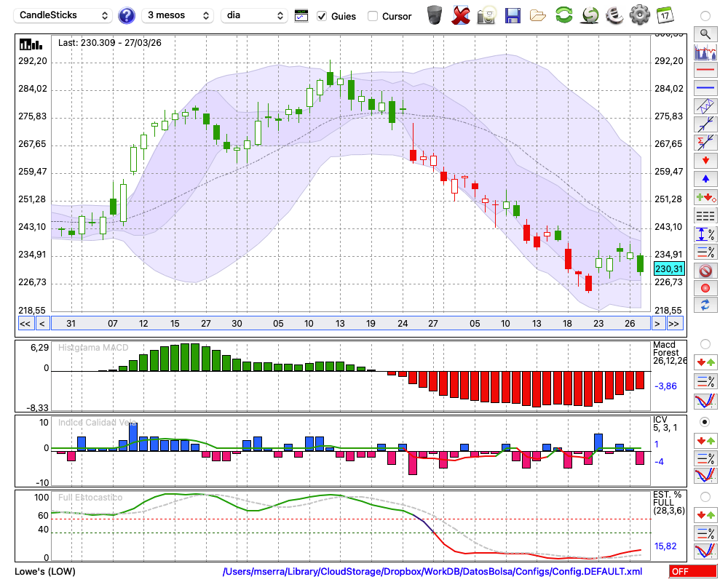Select the blue horizontal line tool
This screenshot has height=582, width=728.
[705, 88]
